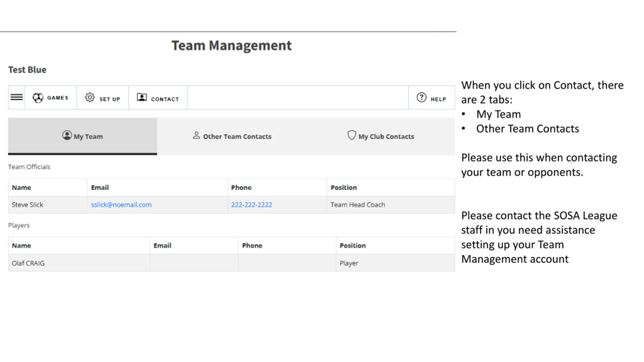Click the Test Blue team name
Image resolution: width=644 pixels, height=362 pixels.
(27, 70)
